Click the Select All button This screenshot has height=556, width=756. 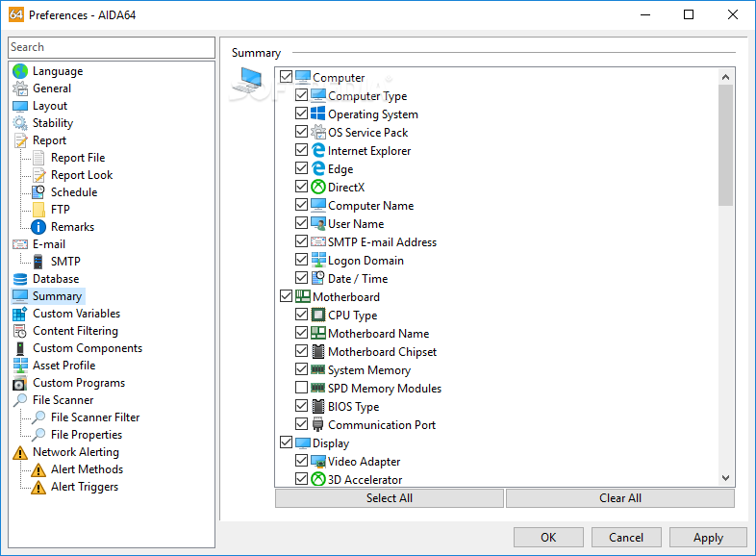coord(390,498)
